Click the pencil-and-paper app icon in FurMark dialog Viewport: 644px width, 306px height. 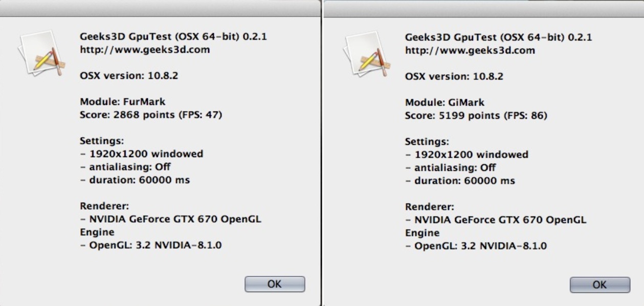pyautogui.click(x=40, y=53)
